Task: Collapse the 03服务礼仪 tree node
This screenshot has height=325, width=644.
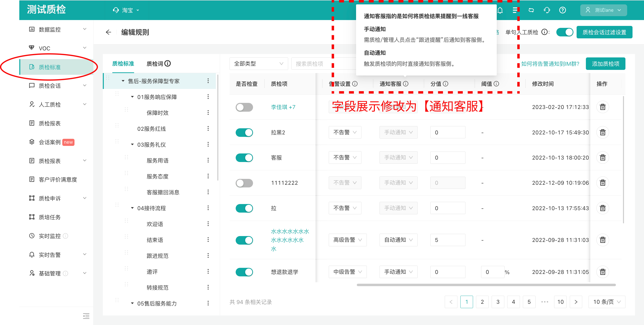Action: [x=132, y=144]
